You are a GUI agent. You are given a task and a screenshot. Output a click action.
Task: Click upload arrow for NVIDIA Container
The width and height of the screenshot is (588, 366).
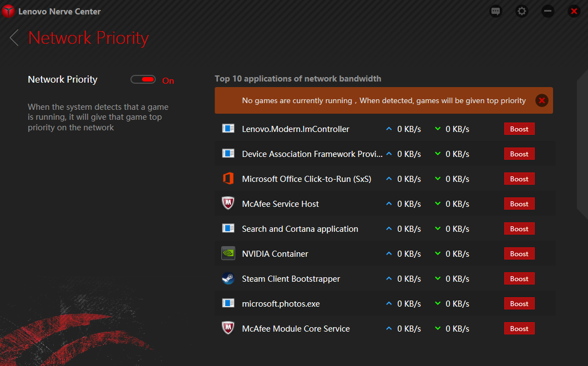point(389,253)
